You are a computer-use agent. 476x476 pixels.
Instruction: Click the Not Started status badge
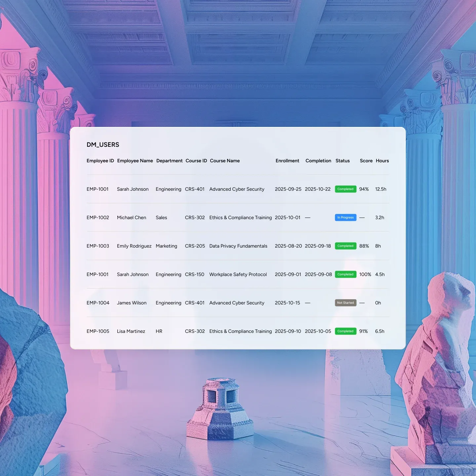(x=345, y=303)
